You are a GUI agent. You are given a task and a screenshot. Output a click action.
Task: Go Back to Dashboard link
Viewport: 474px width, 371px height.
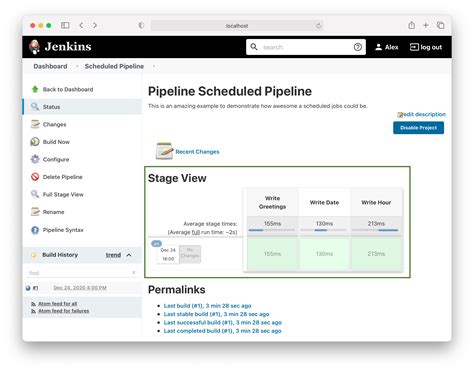pos(68,89)
